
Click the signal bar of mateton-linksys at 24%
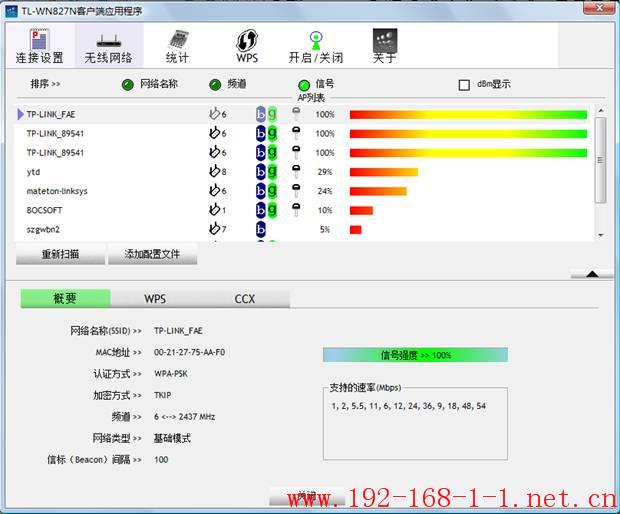[x=378, y=191]
